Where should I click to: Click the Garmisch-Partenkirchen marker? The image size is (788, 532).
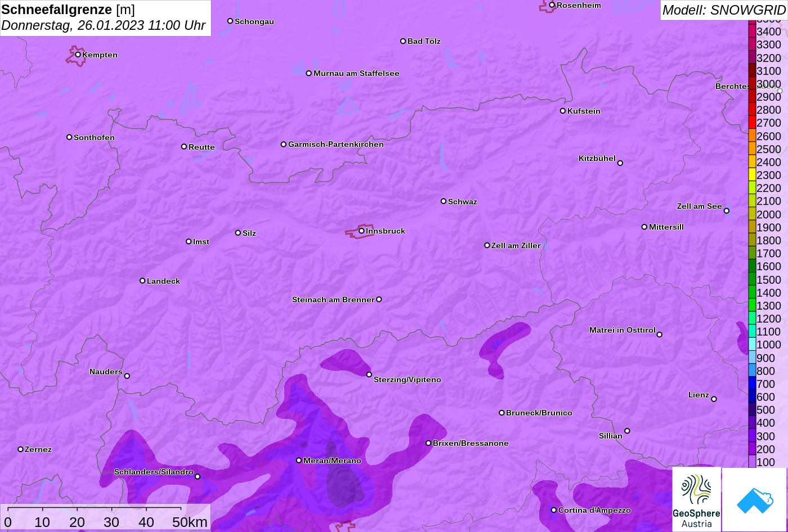click(284, 145)
